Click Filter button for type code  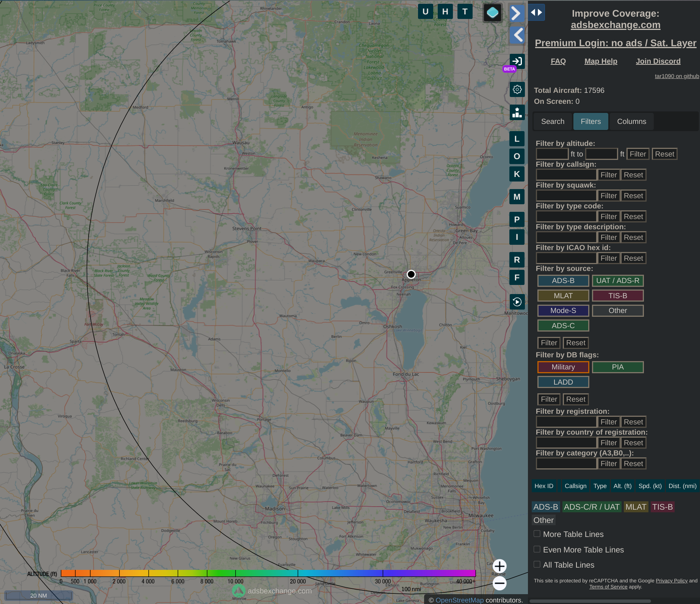tap(609, 216)
